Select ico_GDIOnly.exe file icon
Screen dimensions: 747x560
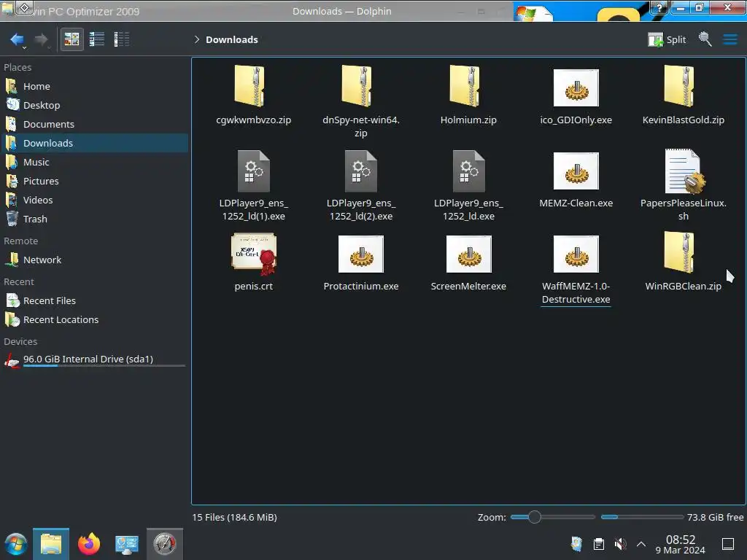pos(576,87)
